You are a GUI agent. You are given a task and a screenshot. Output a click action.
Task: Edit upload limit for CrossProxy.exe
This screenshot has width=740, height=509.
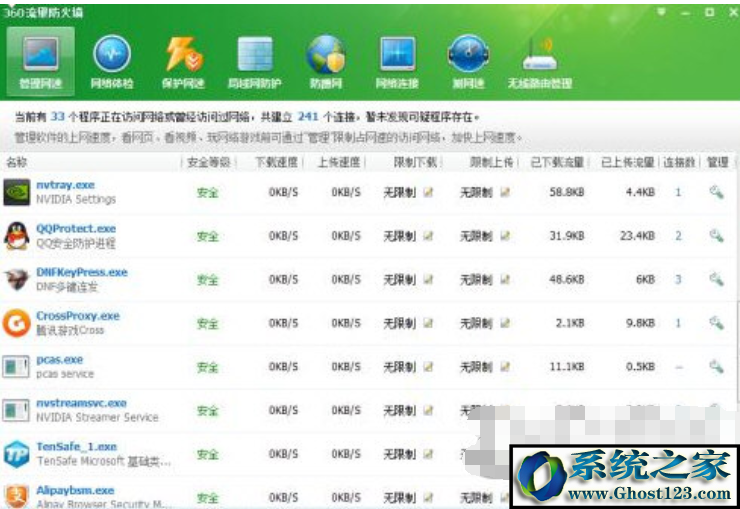pyautogui.click(x=505, y=323)
